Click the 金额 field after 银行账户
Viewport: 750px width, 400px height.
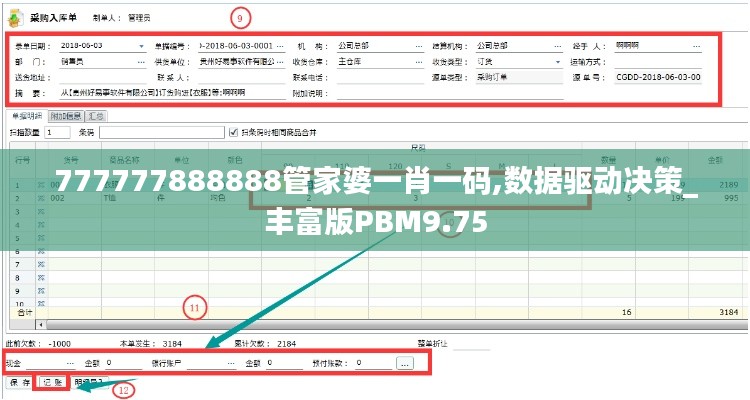[x=285, y=364]
